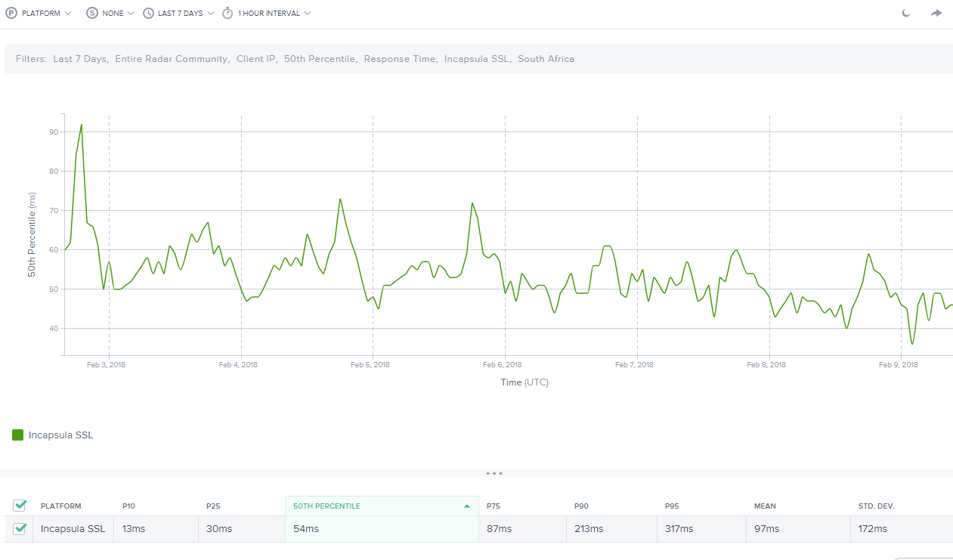
Task: Click the Feb 7, 2018 x-axis label
Action: [x=635, y=365]
